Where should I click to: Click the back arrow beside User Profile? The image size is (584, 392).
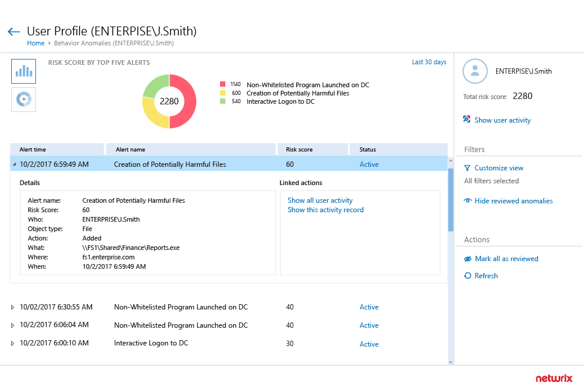[14, 32]
